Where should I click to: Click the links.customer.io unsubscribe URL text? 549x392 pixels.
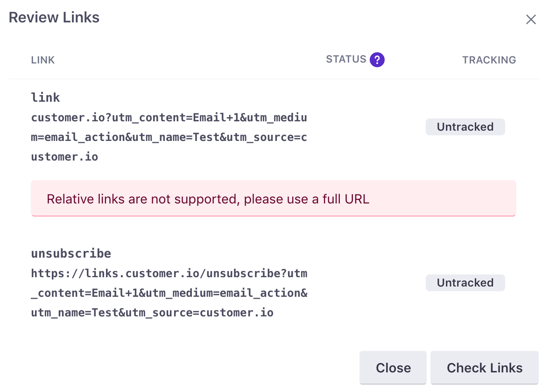tap(169, 293)
